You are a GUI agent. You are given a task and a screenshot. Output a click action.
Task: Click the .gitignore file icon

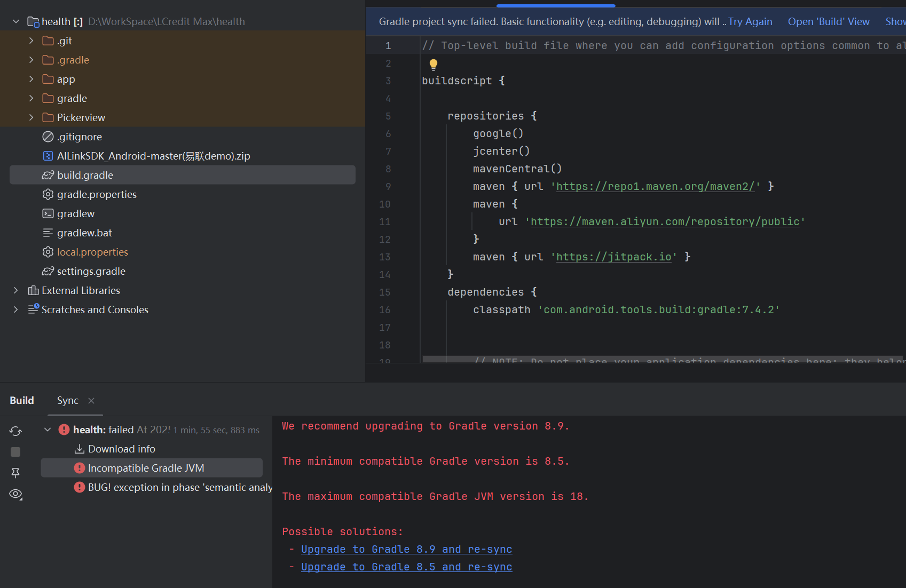click(48, 137)
